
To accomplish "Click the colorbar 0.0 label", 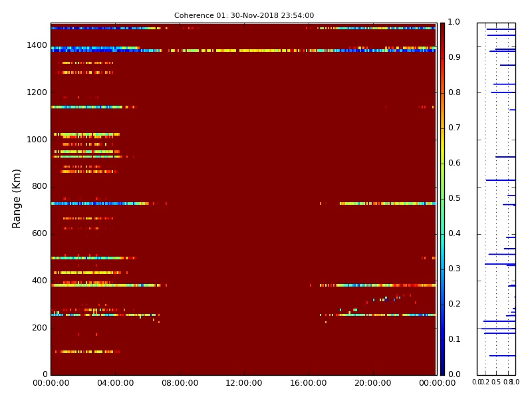I will (454, 374).
